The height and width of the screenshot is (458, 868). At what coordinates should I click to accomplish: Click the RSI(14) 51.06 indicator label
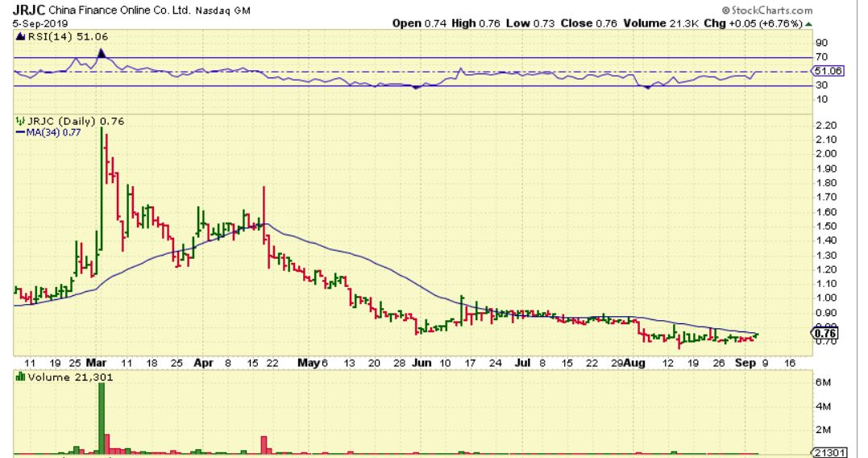tap(68, 37)
